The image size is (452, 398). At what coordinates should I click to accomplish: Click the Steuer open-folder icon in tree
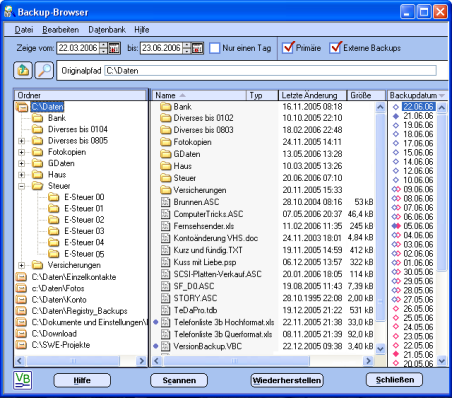coord(38,186)
